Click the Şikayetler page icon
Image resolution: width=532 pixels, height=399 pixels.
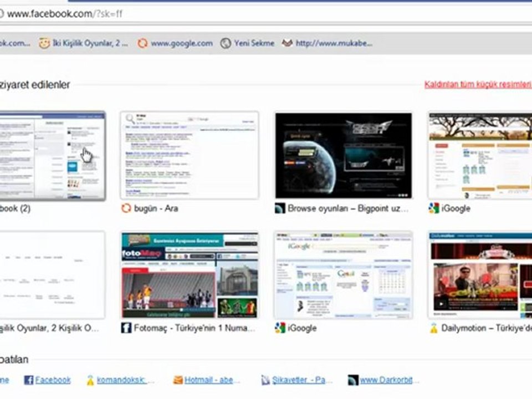tap(265, 380)
